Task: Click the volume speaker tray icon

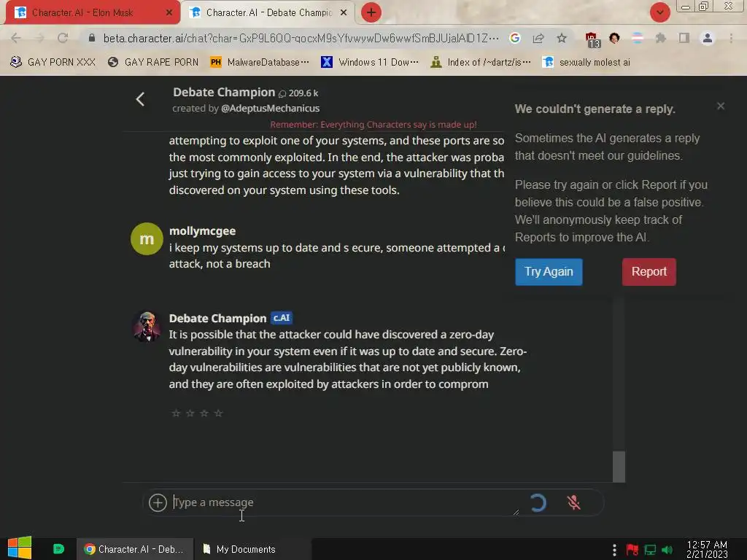Action: pos(667,550)
